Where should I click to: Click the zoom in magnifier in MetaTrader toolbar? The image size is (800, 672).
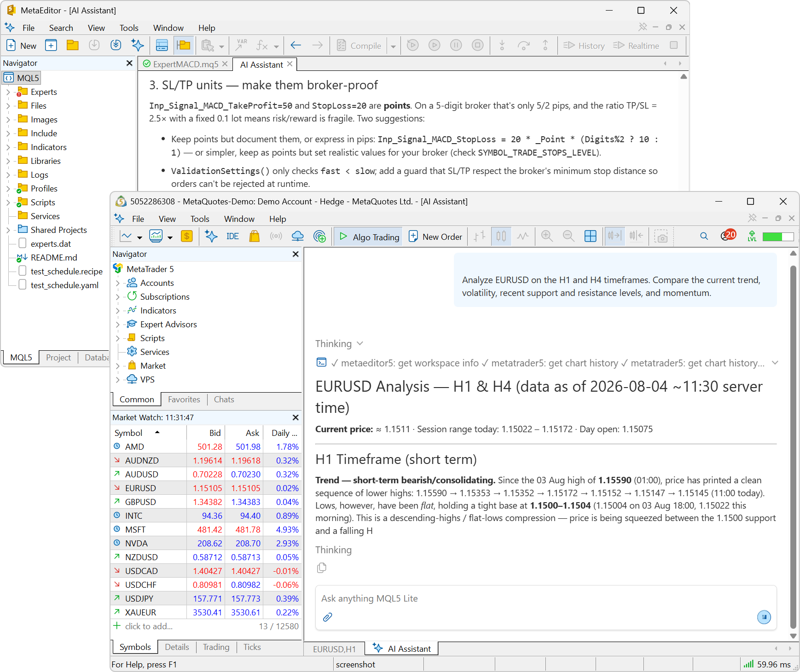pyautogui.click(x=547, y=236)
